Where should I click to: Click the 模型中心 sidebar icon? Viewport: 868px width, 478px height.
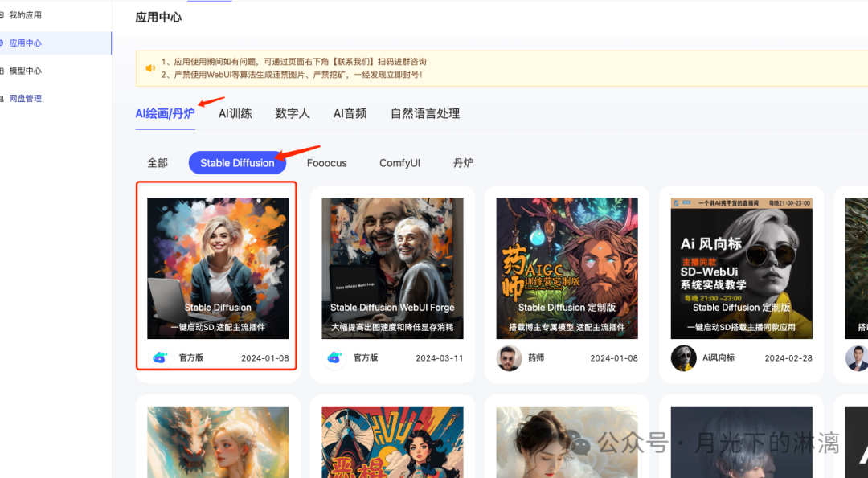pyautogui.click(x=2, y=71)
